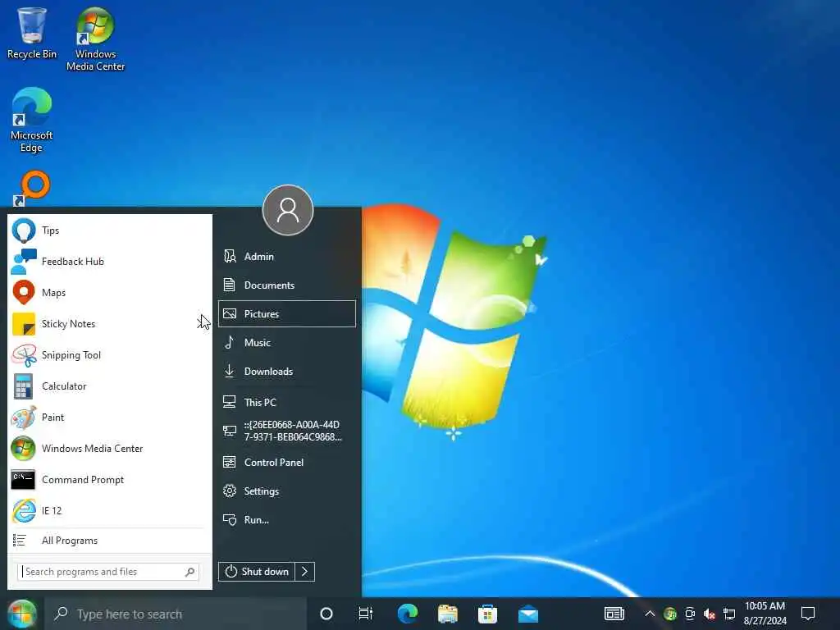Select Windows Media Center desktop shortcut
The width and height of the screenshot is (840, 630).
(95, 39)
